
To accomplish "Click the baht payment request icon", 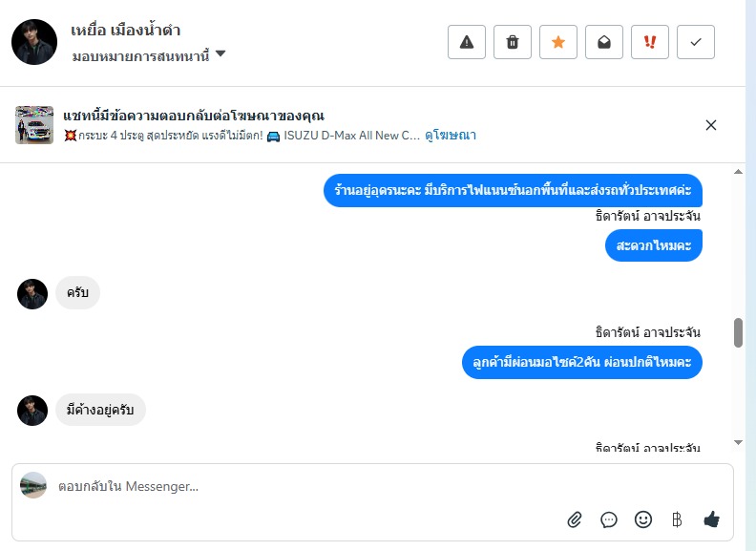I will 677,519.
